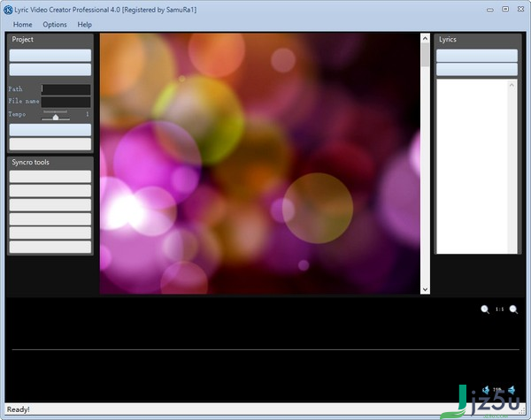
Task: Click the bottom button in Syncro tools panel
Action: coord(50,247)
